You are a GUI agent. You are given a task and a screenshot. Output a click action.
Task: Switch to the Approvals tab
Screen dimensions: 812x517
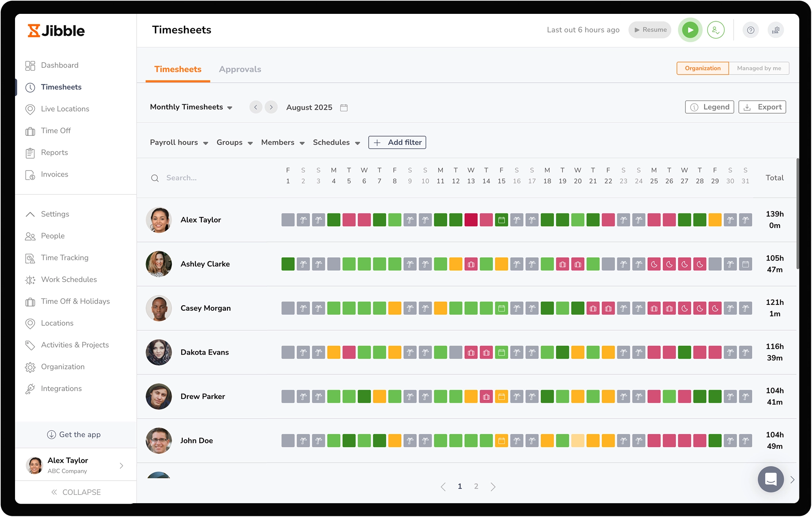[240, 69]
